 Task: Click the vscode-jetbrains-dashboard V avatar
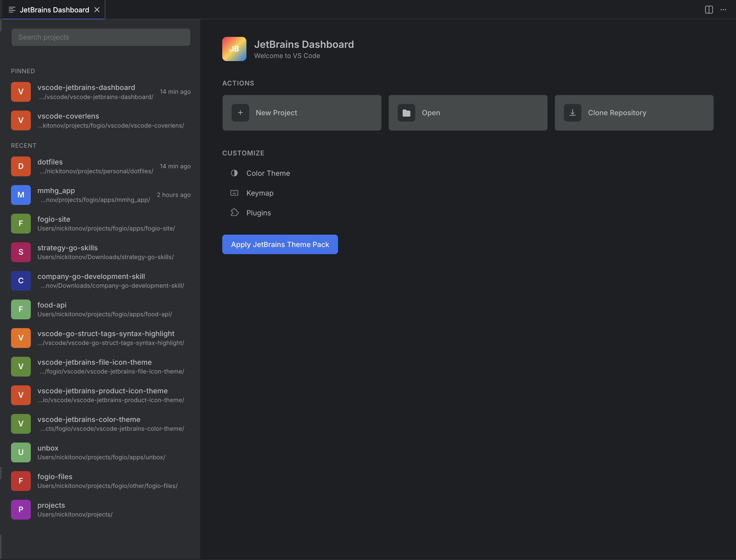click(x=21, y=92)
